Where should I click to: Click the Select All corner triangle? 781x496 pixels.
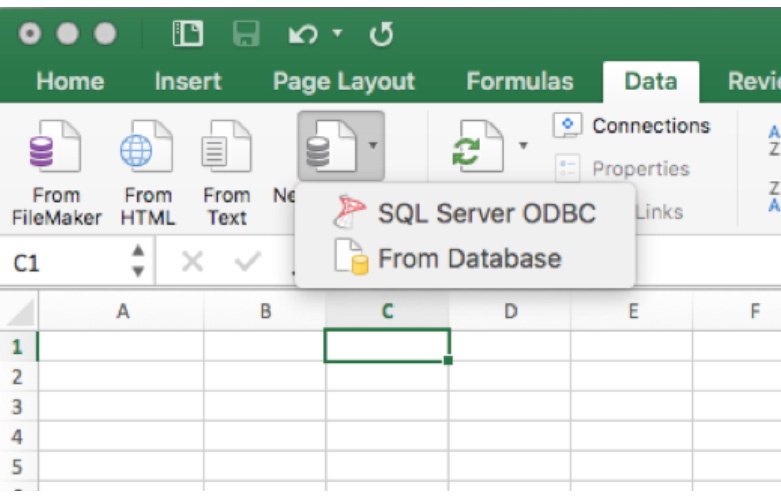tap(19, 311)
